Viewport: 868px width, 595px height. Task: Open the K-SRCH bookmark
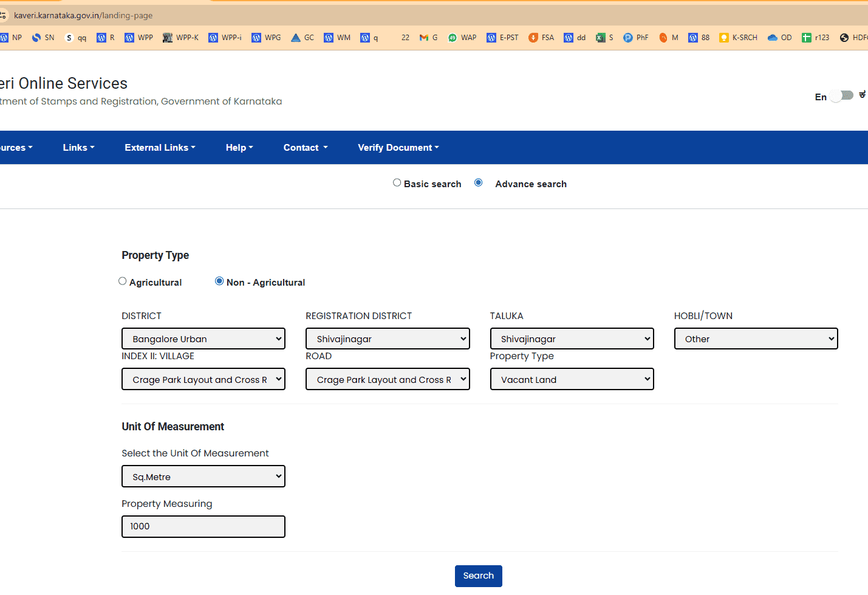click(x=738, y=37)
